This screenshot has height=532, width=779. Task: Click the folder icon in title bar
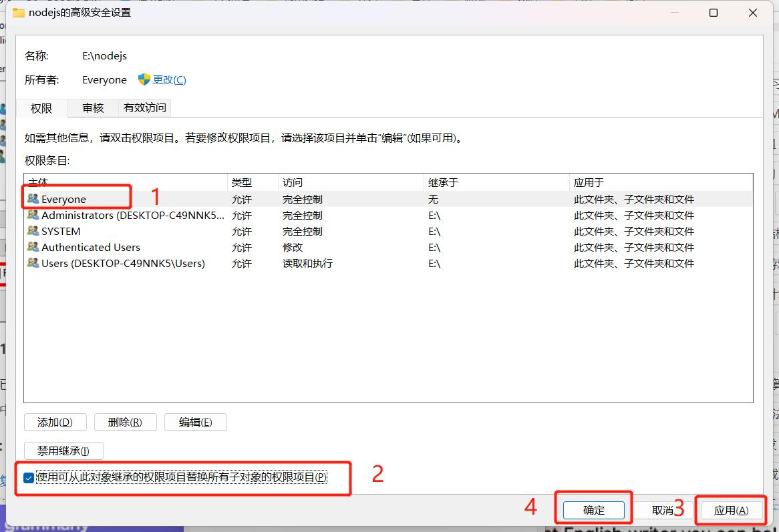[x=19, y=13]
